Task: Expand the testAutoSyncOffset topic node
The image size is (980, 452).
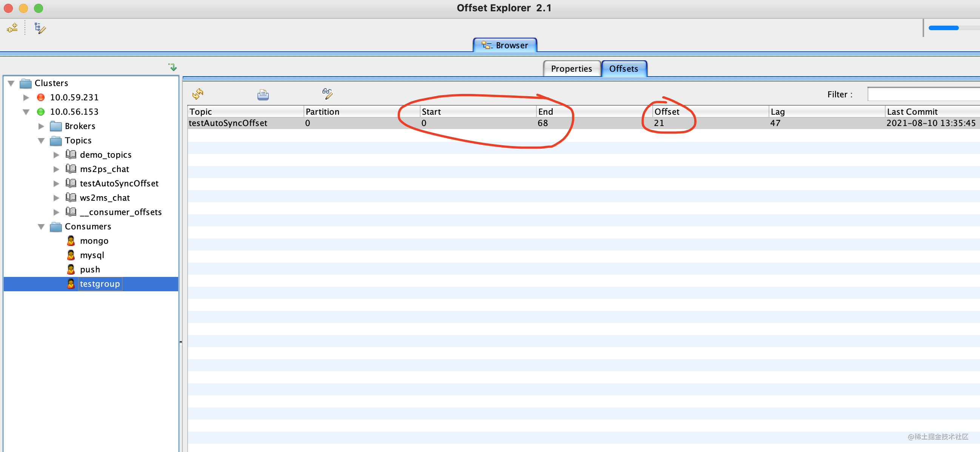Action: click(56, 183)
